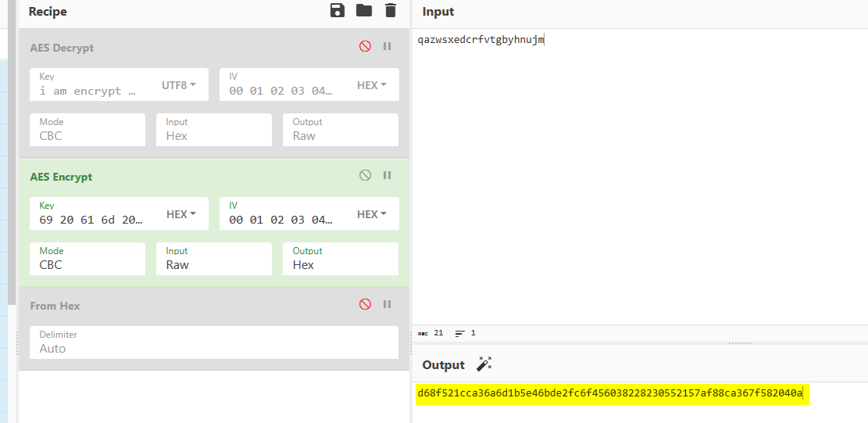868x423 pixels.
Task: Save the current recipe
Action: (x=338, y=10)
